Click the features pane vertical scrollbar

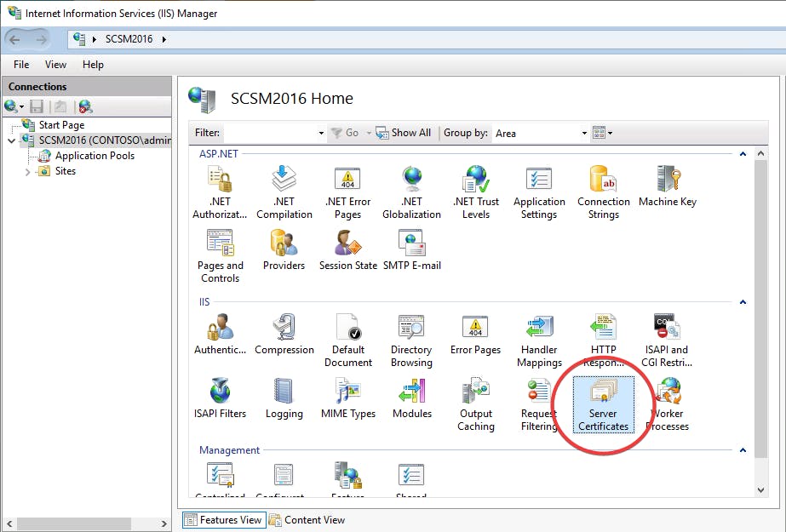(x=761, y=308)
